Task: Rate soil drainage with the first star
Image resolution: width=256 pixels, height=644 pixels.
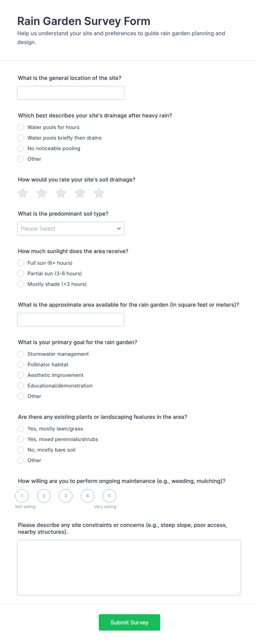Action: click(x=23, y=193)
